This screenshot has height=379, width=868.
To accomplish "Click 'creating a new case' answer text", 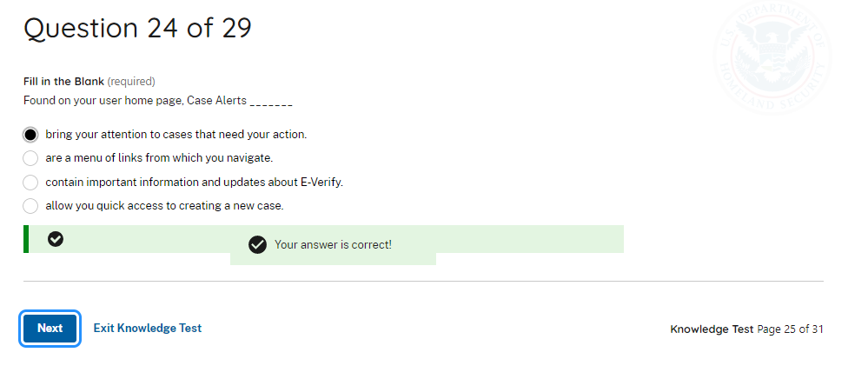I will pyautogui.click(x=234, y=206).
